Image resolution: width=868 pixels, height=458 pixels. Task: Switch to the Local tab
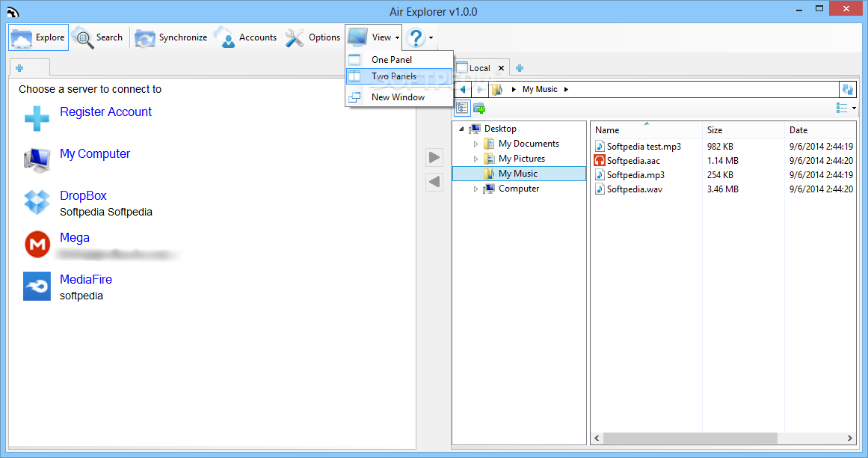tap(479, 68)
